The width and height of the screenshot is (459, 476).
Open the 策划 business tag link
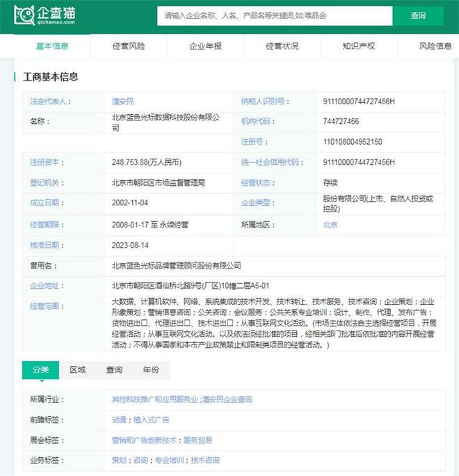coord(119,460)
